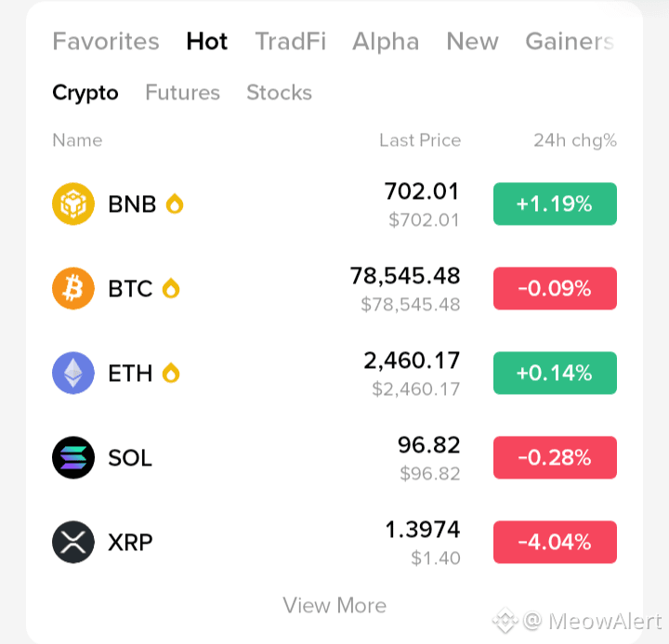The image size is (669, 644).
Task: Switch to the Alpha tab
Action: pos(386,42)
